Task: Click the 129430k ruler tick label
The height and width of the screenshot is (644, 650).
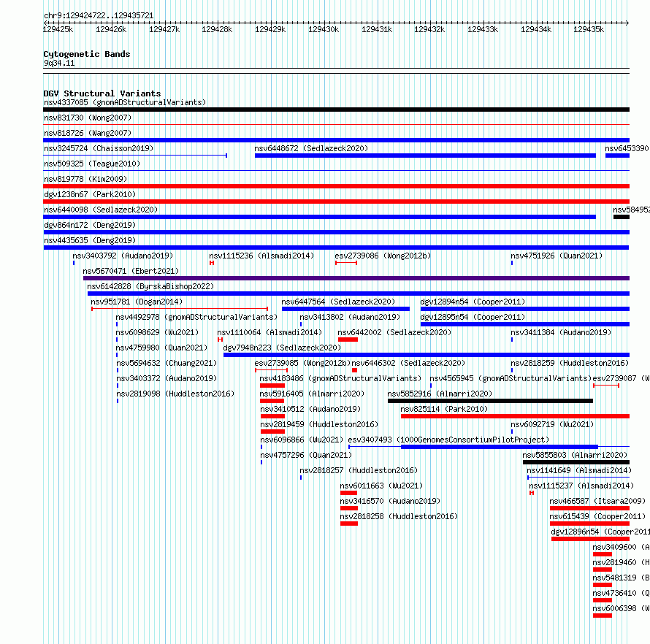Action: point(324,29)
